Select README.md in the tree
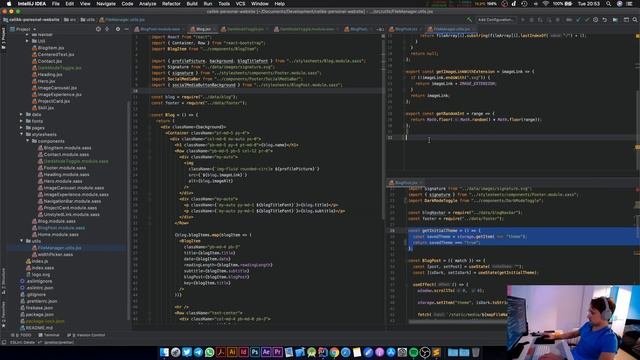This screenshot has height=360, width=640. (36, 328)
